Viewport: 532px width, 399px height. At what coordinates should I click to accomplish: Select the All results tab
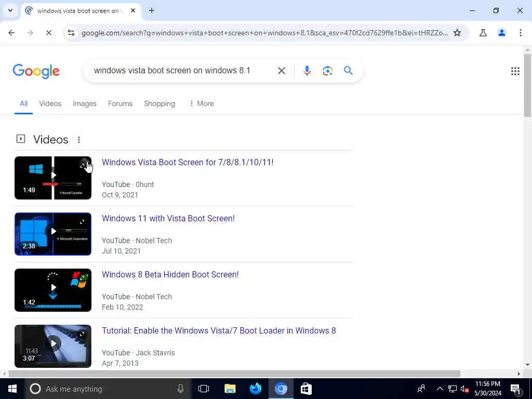point(23,103)
